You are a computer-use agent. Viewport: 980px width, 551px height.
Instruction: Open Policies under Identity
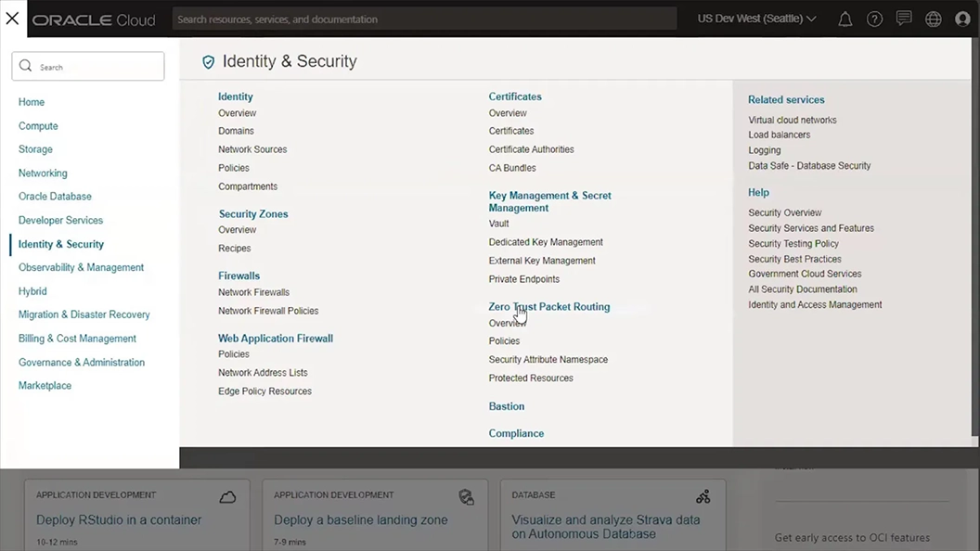click(234, 168)
